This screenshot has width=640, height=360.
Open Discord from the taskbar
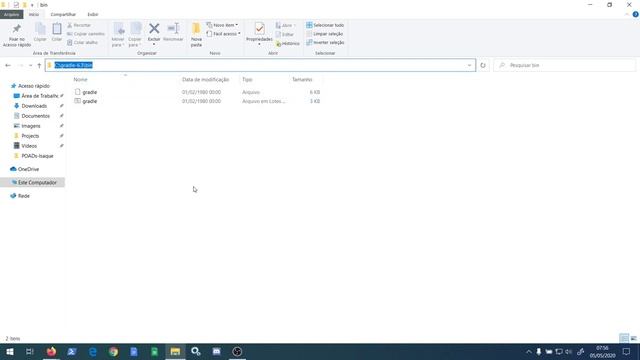(x=216, y=351)
